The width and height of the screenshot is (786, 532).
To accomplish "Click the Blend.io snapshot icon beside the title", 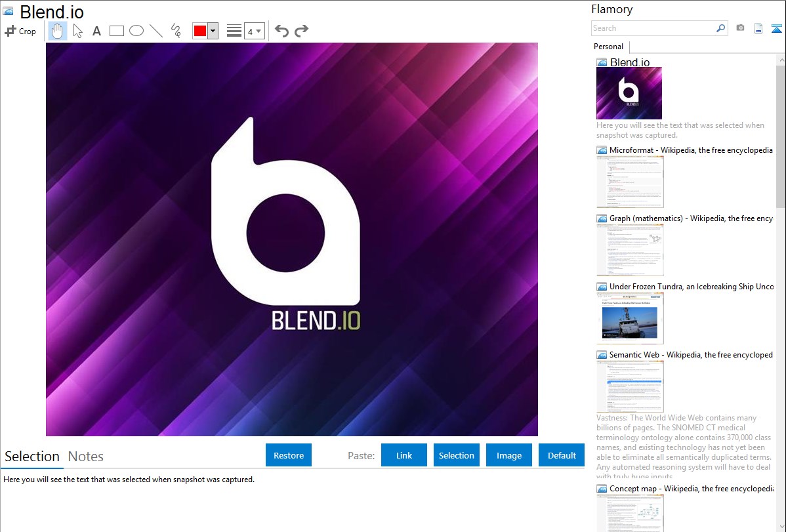I will point(8,11).
